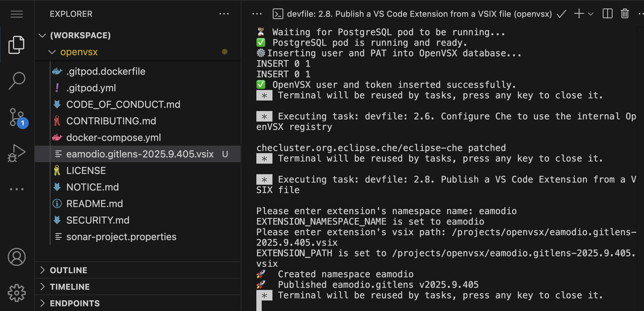This screenshot has width=644, height=311.
Task: Click the info icon beside README.md
Action: (57, 204)
